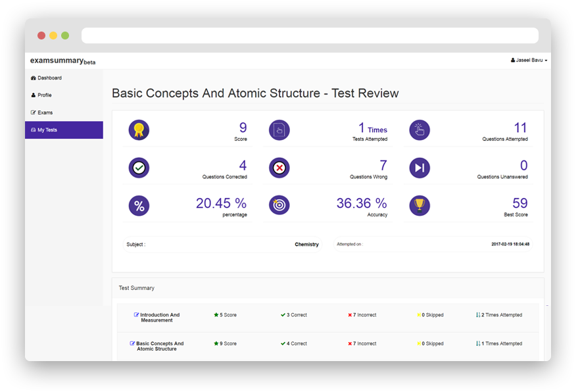
Task: Select the Best Score trophy icon
Action: [x=420, y=205]
